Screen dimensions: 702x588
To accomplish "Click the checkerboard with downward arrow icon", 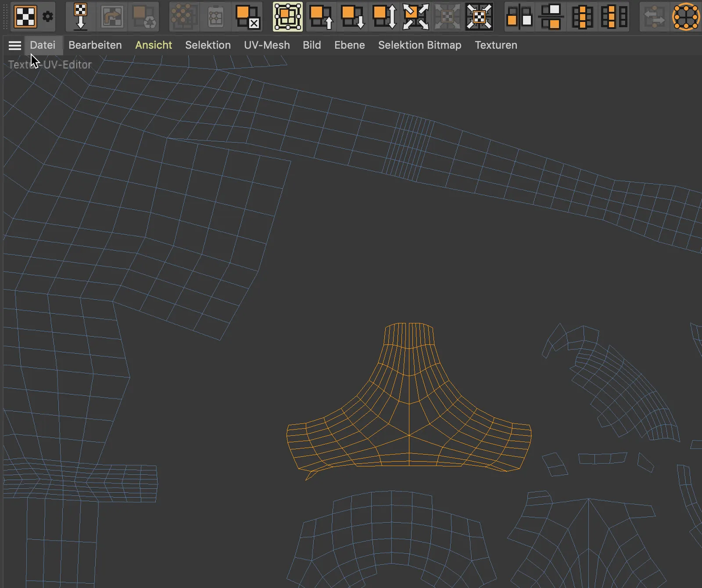I will point(80,17).
